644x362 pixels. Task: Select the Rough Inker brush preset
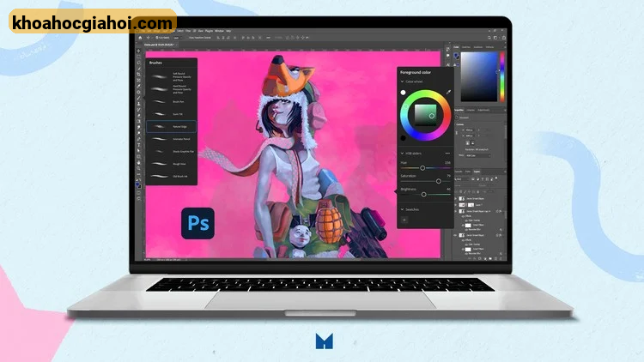[171, 164]
